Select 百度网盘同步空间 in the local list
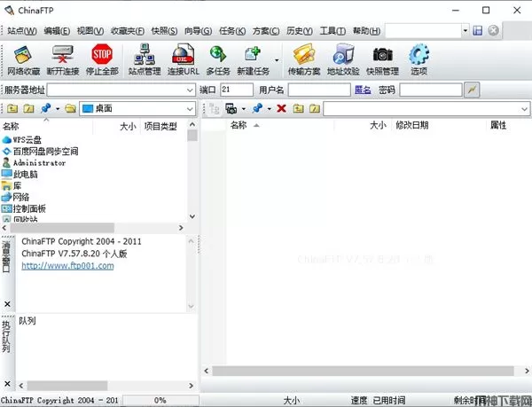Image resolution: width=532 pixels, height=407 pixels. [41, 152]
